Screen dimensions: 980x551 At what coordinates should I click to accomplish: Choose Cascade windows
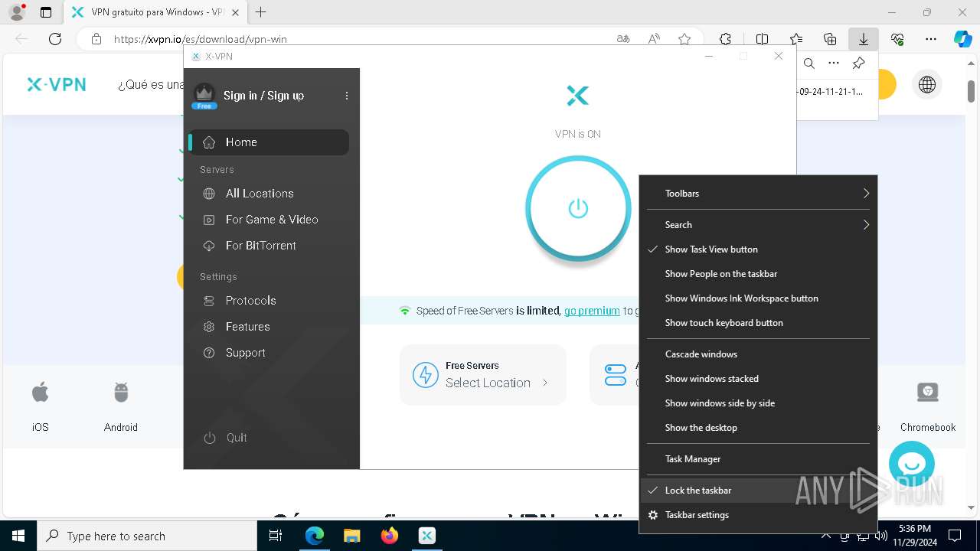coord(758,354)
